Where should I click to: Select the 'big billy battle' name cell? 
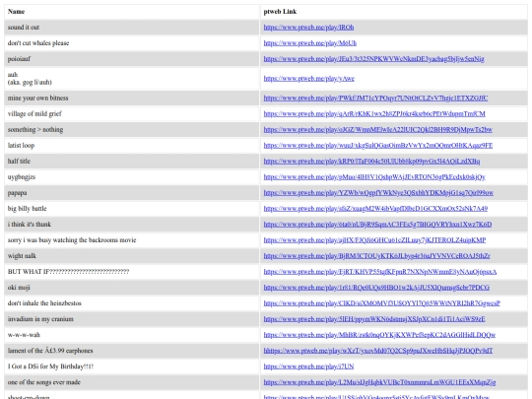click(x=132, y=209)
